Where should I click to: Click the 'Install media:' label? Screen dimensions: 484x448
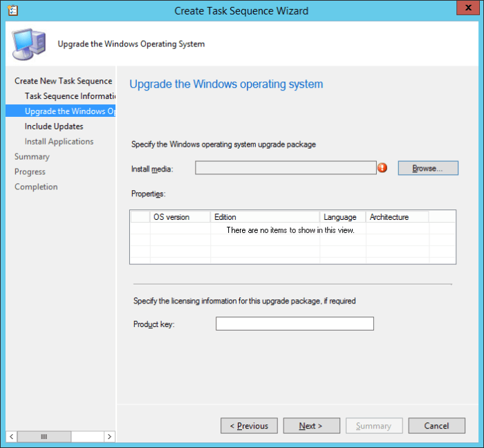(x=152, y=169)
